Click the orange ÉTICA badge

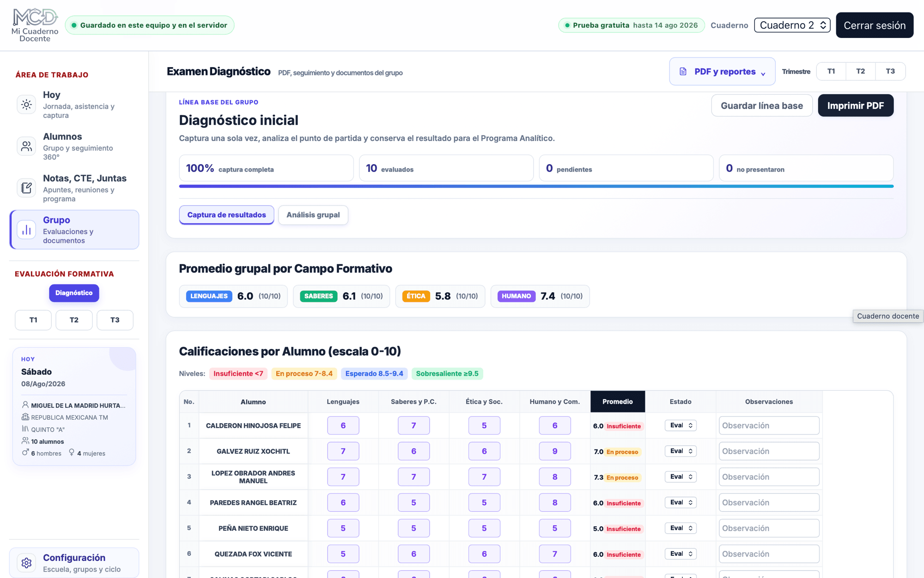coord(416,296)
